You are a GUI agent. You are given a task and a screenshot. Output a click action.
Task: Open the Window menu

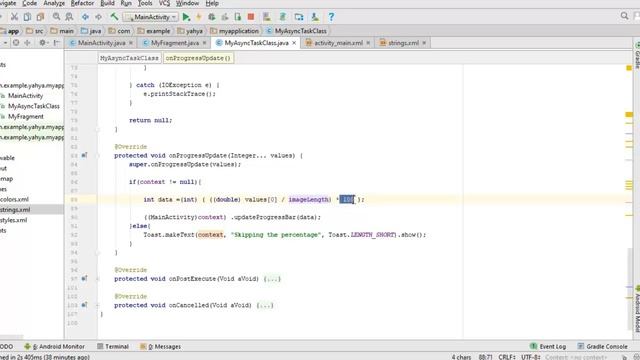[187, 3]
